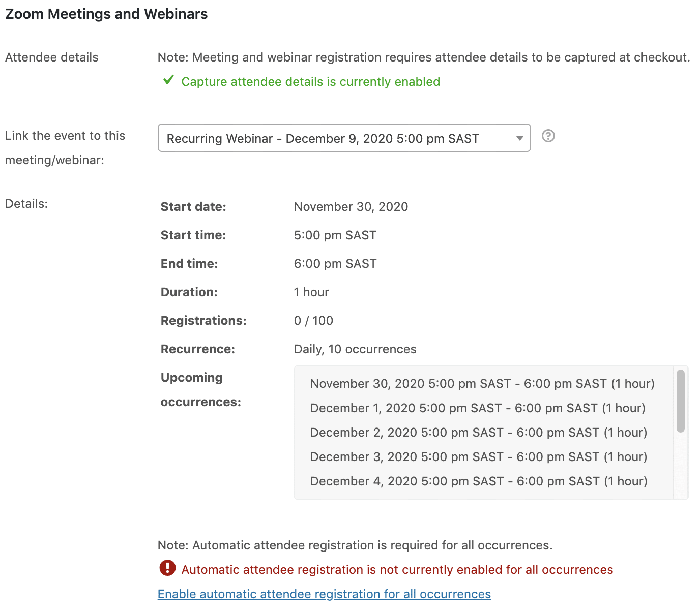Click the start time value 5:00 pm SAST
Image resolution: width=700 pixels, height=612 pixels.
335,235
